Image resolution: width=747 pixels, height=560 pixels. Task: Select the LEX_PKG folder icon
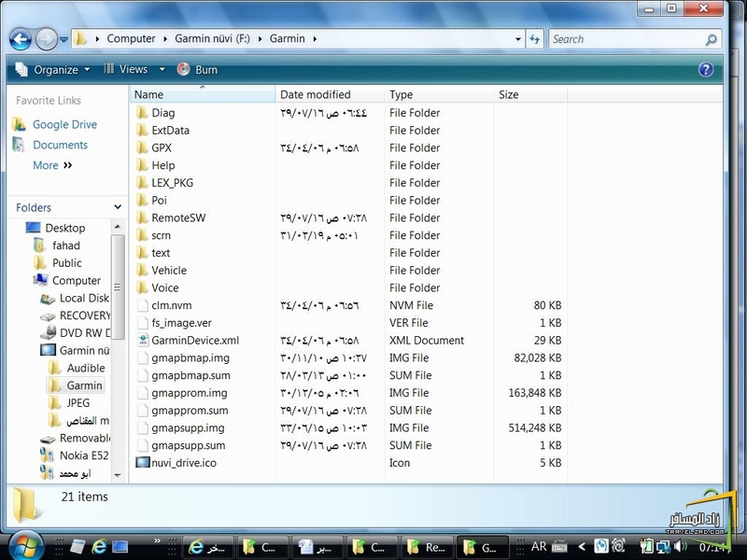coord(142,183)
